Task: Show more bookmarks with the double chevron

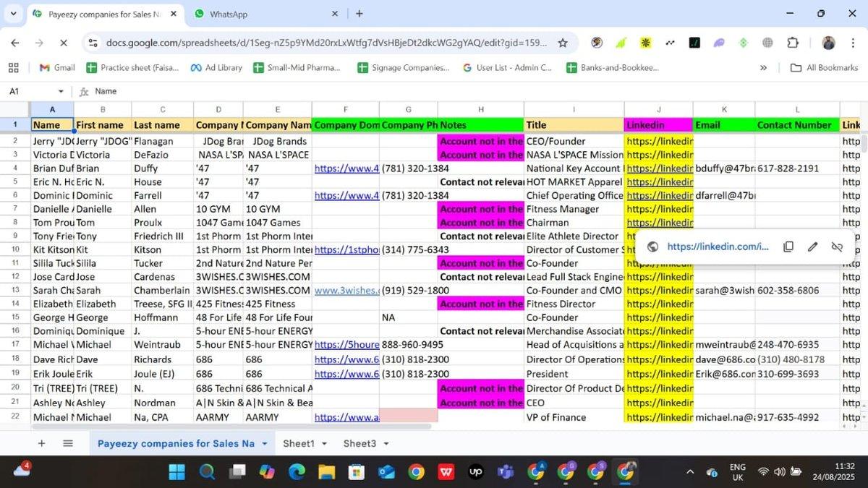Action: tap(763, 67)
